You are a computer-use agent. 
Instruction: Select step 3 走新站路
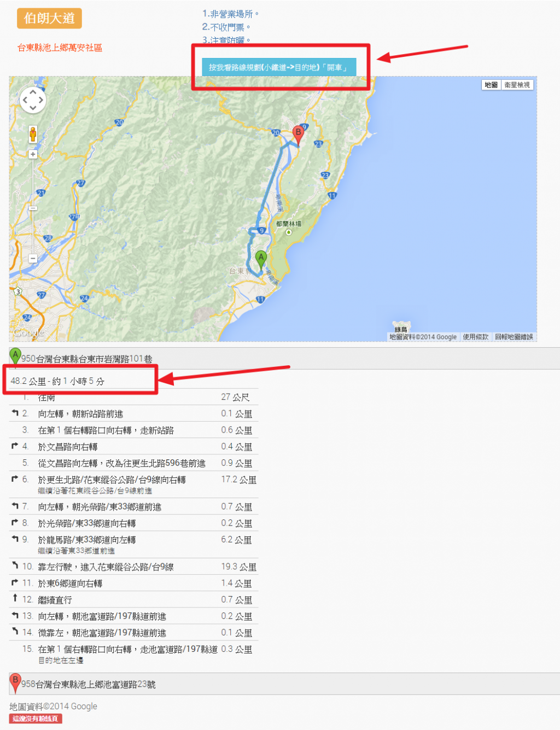click(134, 430)
